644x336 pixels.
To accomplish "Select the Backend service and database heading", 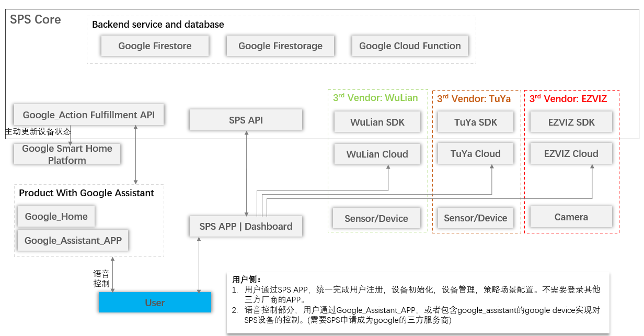I will tap(158, 25).
